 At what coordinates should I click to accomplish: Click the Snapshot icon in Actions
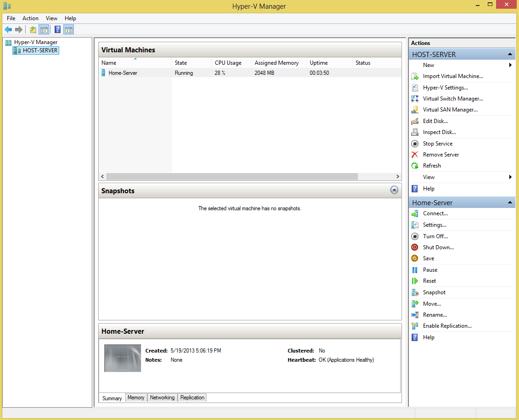[415, 292]
